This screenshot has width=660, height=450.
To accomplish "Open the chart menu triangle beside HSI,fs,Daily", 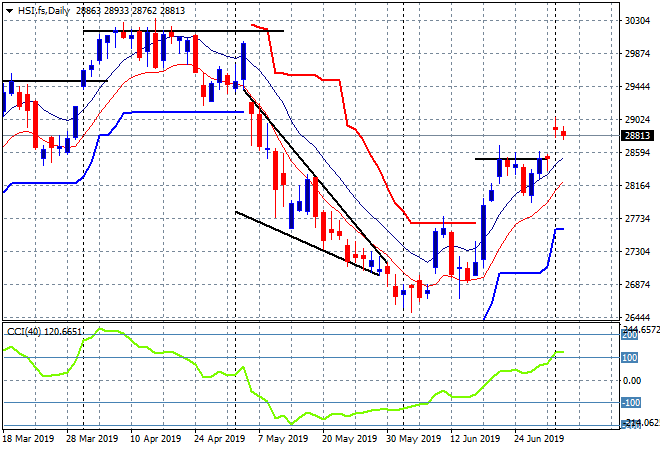I will (x=9, y=11).
